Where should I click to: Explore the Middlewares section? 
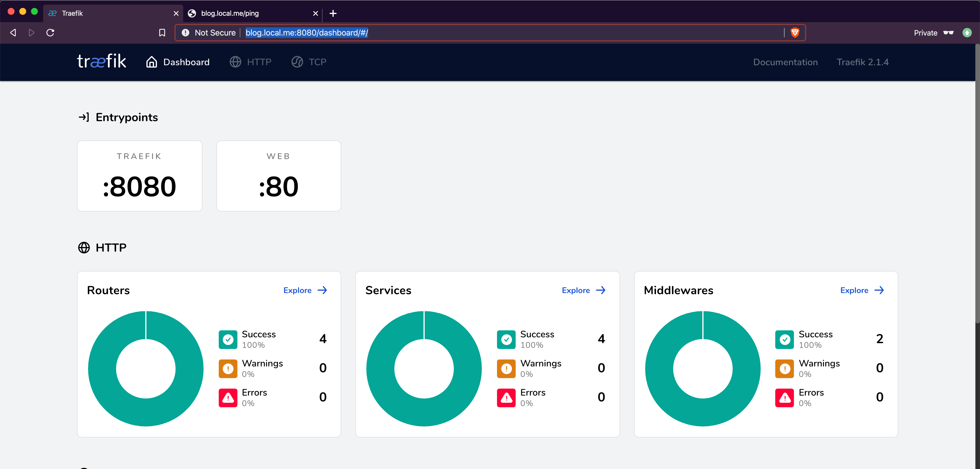[862, 290]
